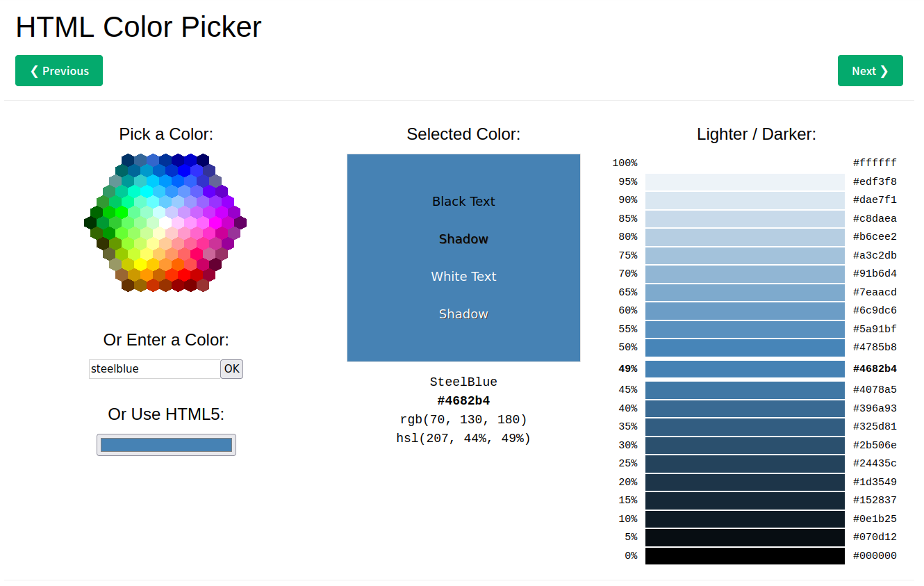The image size is (924, 586).
Task: Select the 40% shade bar #396a93
Action: click(745, 409)
